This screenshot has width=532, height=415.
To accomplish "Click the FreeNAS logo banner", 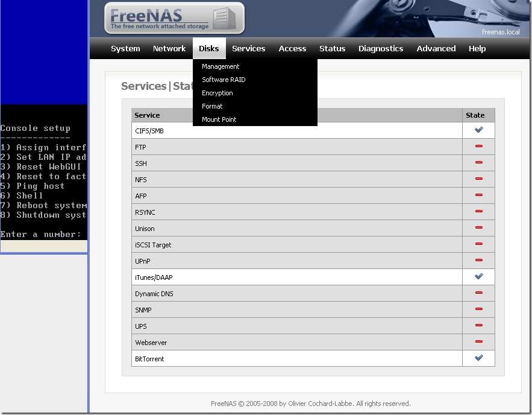I will tap(174, 18).
